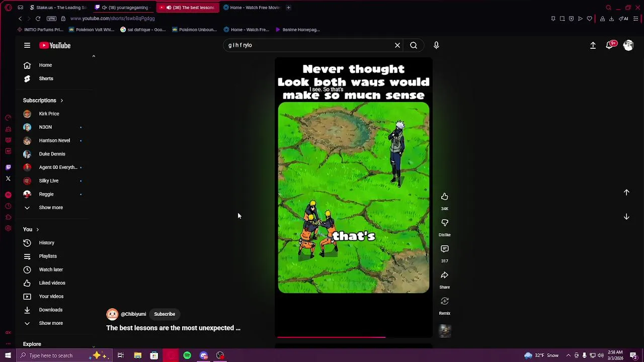
Task: Seek on the Short's red progress bar
Action: tap(354, 337)
